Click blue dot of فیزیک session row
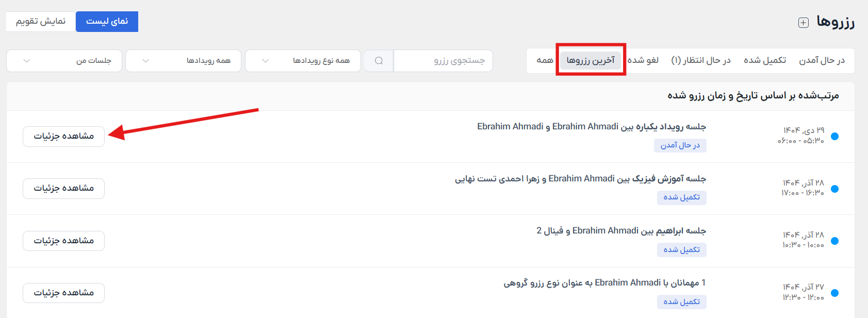This screenshot has height=318, width=868. (834, 189)
